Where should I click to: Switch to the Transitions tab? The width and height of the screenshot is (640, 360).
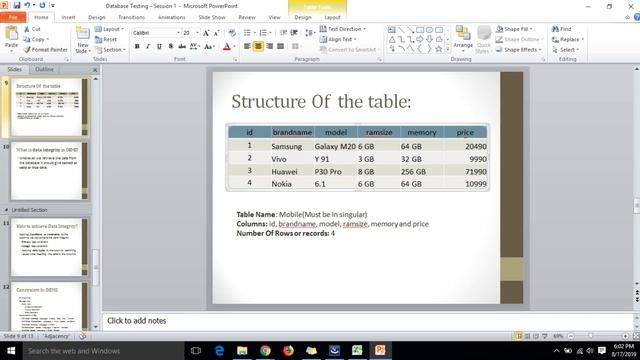pos(131,17)
